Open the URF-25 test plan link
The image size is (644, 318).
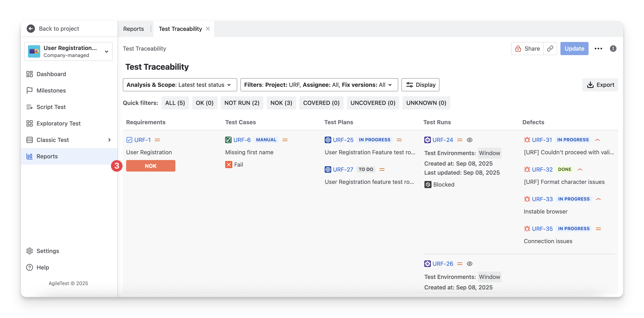(343, 140)
